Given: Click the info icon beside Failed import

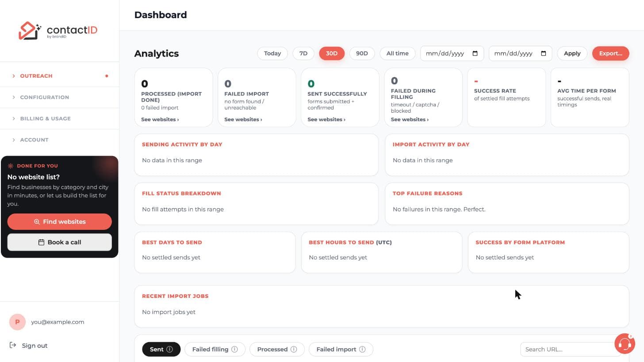Looking at the screenshot, I should (362, 349).
